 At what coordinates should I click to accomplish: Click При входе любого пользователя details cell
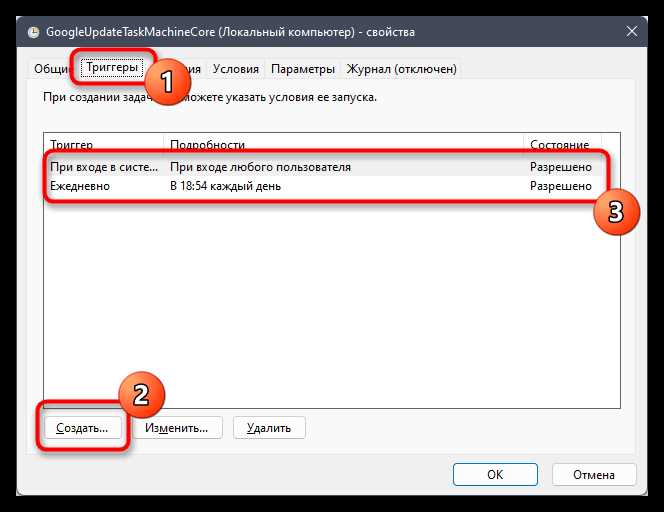pos(260,167)
